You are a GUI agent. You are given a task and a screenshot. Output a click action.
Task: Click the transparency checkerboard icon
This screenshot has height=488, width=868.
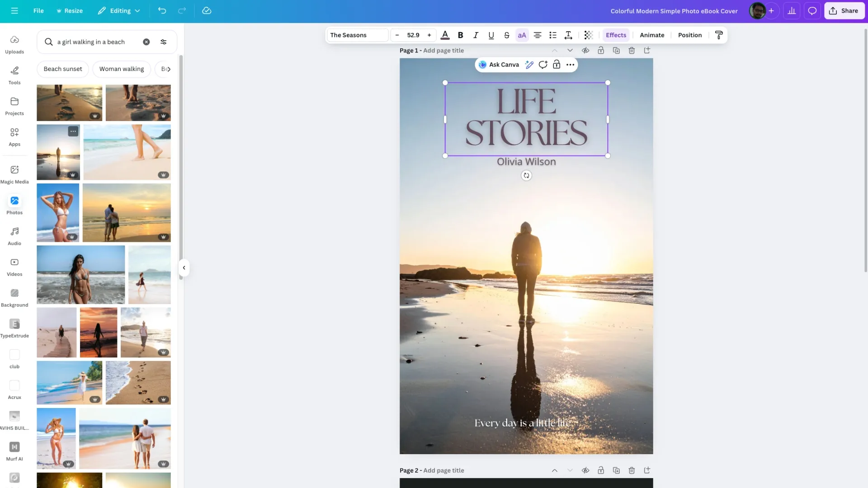click(x=588, y=35)
